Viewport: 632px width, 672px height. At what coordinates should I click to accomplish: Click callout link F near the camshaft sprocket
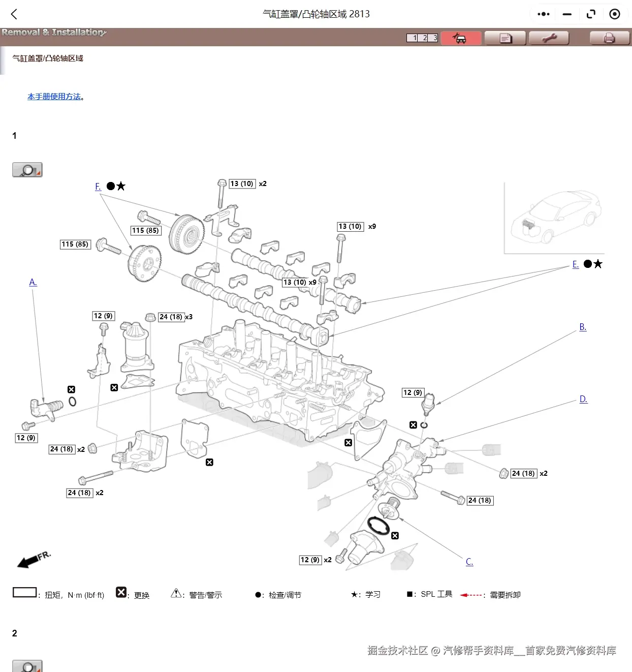click(x=98, y=187)
